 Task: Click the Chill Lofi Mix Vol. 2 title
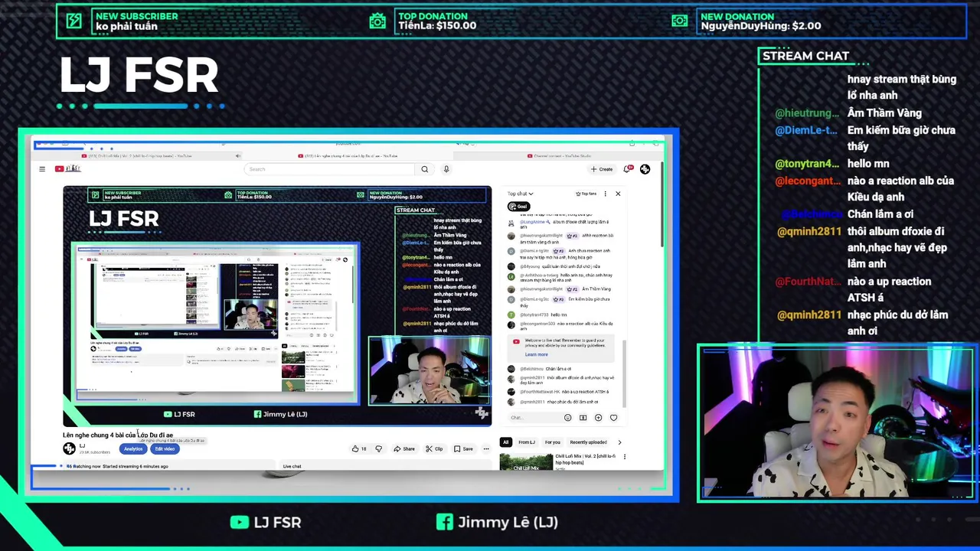(x=586, y=459)
